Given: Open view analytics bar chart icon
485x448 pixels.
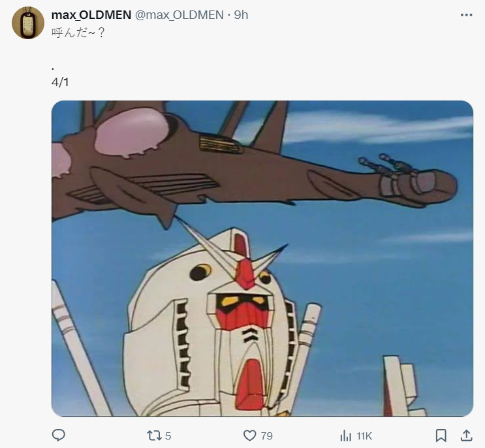Looking at the screenshot, I should click(346, 435).
